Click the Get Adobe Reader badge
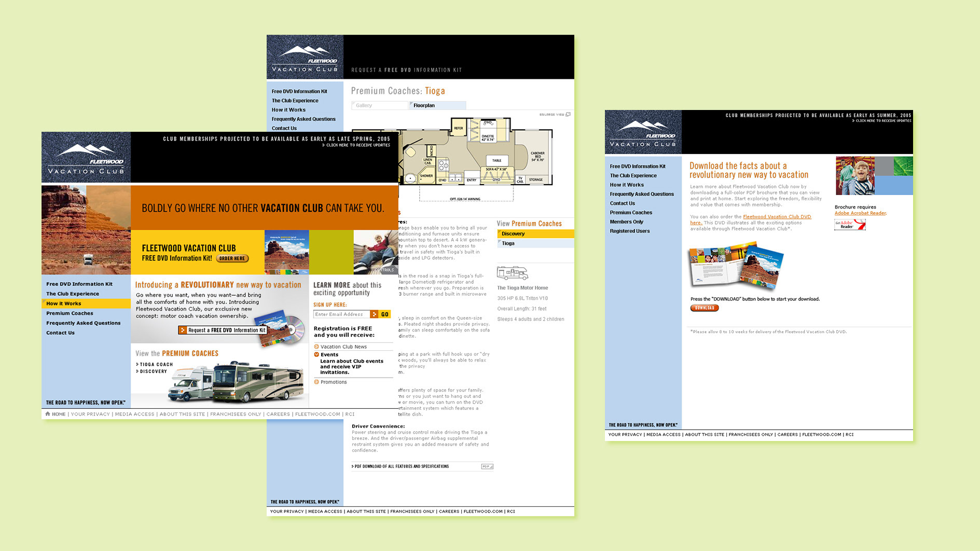980x551 pixels. 850,225
